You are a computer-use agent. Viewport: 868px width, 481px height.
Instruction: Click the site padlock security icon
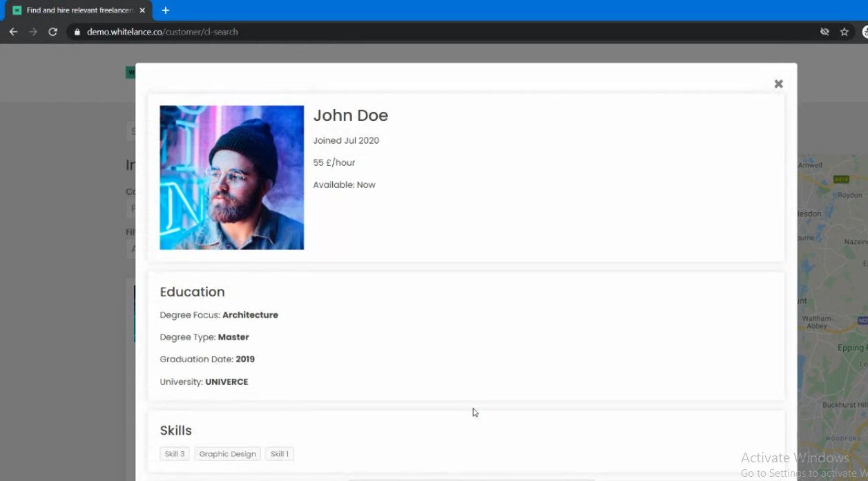[77, 32]
